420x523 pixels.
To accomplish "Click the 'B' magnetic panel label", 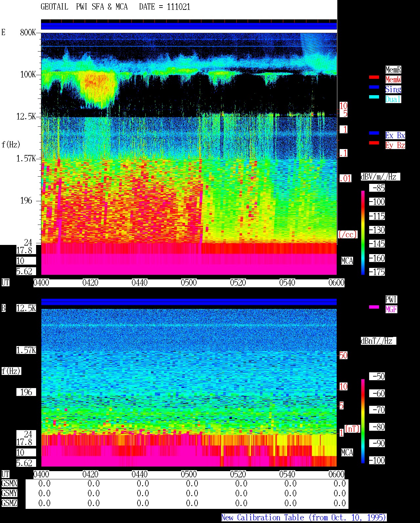I will pyautogui.click(x=3, y=308).
